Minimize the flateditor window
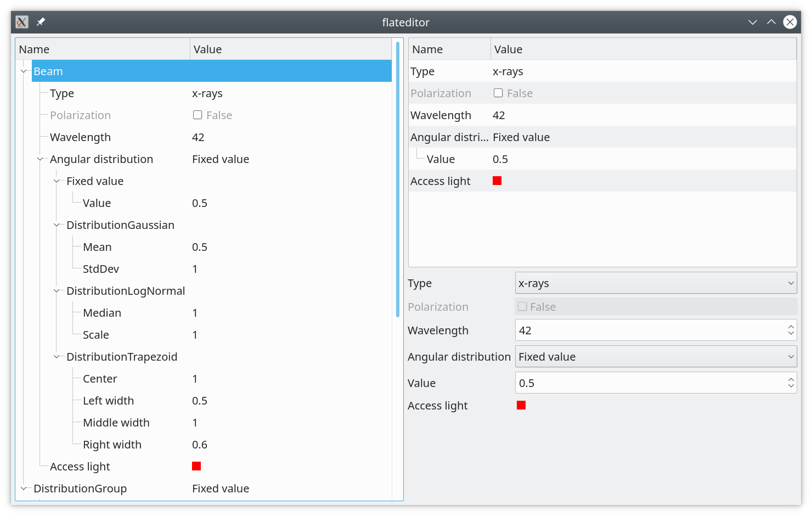The image size is (812, 516). [753, 22]
